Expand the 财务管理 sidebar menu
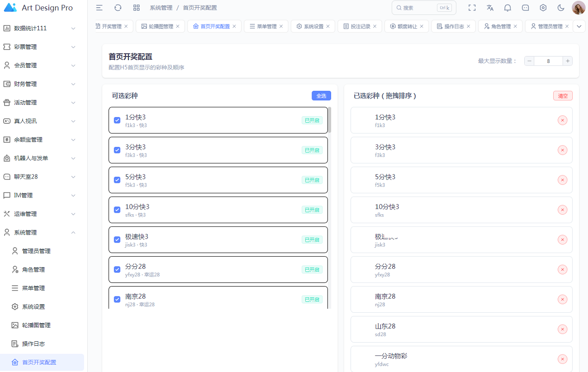Screen dimensions: 588x372 [x=43, y=84]
